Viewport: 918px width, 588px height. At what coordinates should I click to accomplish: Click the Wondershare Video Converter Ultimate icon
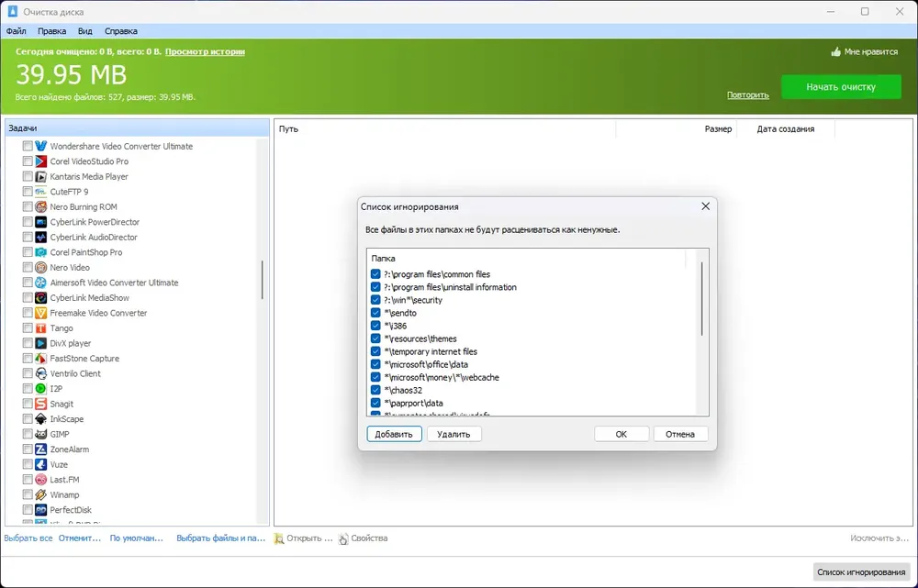(x=40, y=146)
